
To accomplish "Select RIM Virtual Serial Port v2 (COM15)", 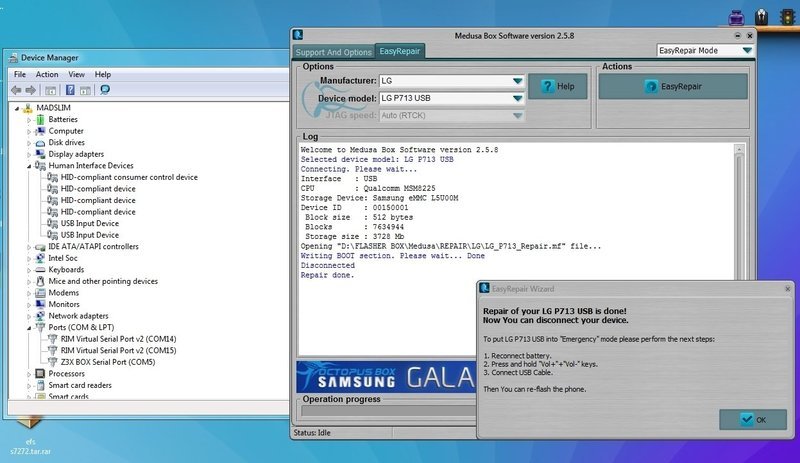I will (x=118, y=351).
